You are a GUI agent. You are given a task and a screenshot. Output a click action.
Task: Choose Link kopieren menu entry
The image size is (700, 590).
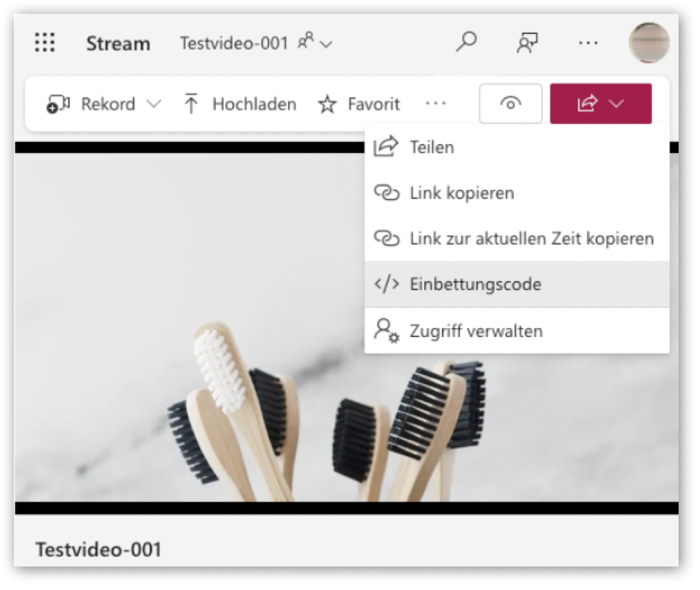[461, 193]
